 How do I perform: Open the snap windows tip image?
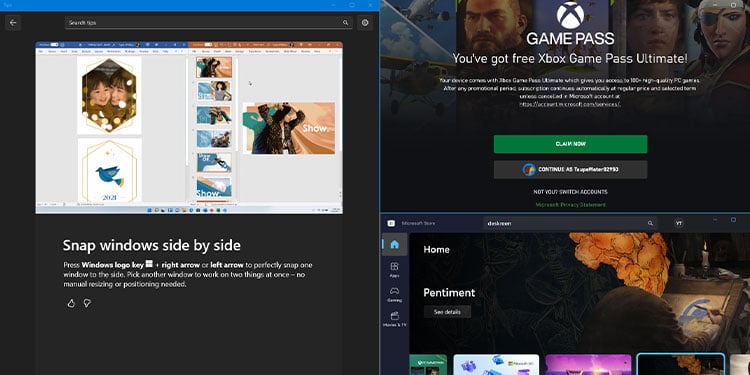[189, 128]
